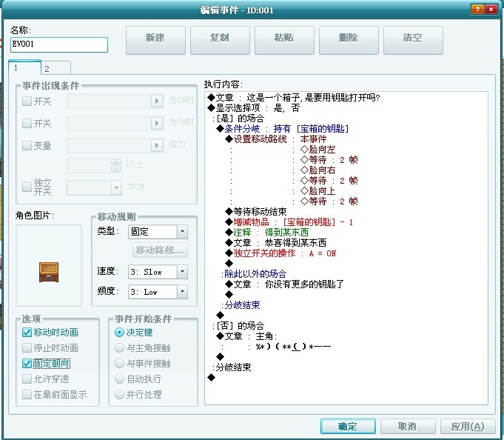Select 文章 : 你没有更多的钥匙了 command
Screen dimensions: 504x440
(x=285, y=284)
